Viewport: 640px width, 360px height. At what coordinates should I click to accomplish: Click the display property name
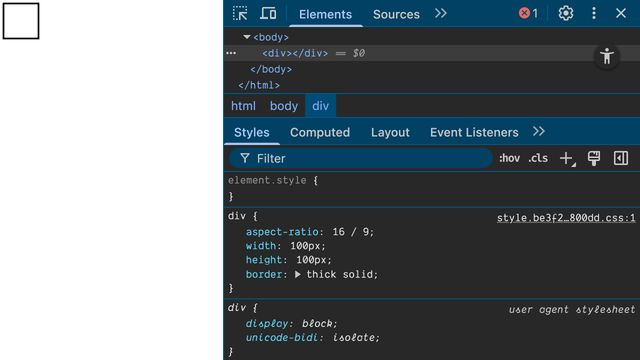pyautogui.click(x=267, y=324)
